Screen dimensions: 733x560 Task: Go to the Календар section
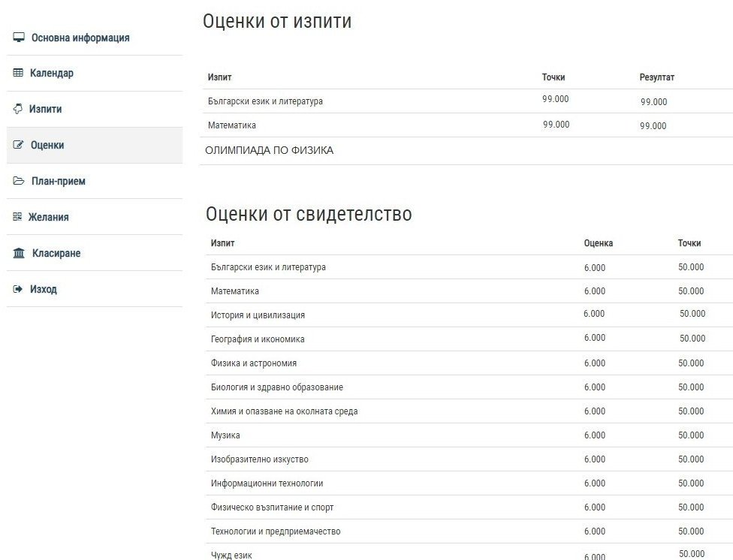(52, 74)
